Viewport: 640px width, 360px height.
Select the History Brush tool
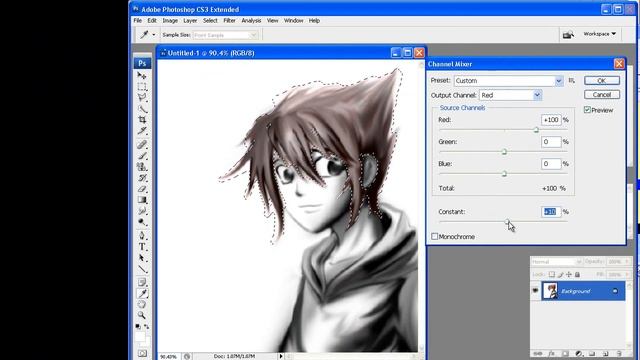(x=142, y=178)
